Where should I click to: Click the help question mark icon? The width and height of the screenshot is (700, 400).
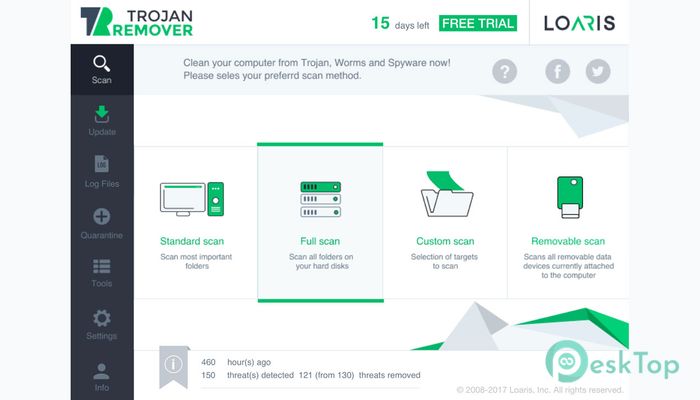[x=504, y=71]
